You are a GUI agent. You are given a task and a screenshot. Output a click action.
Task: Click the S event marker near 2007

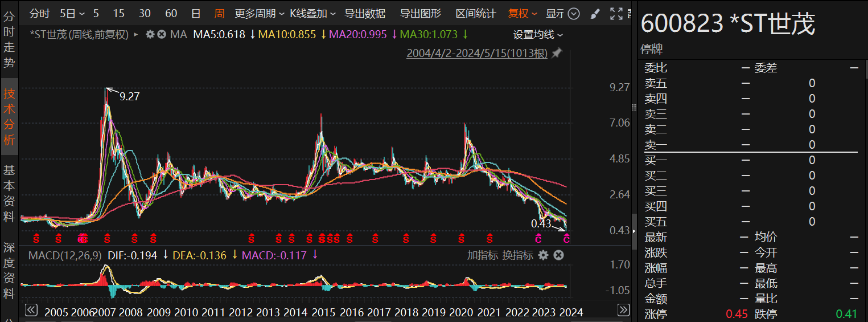pos(107,238)
